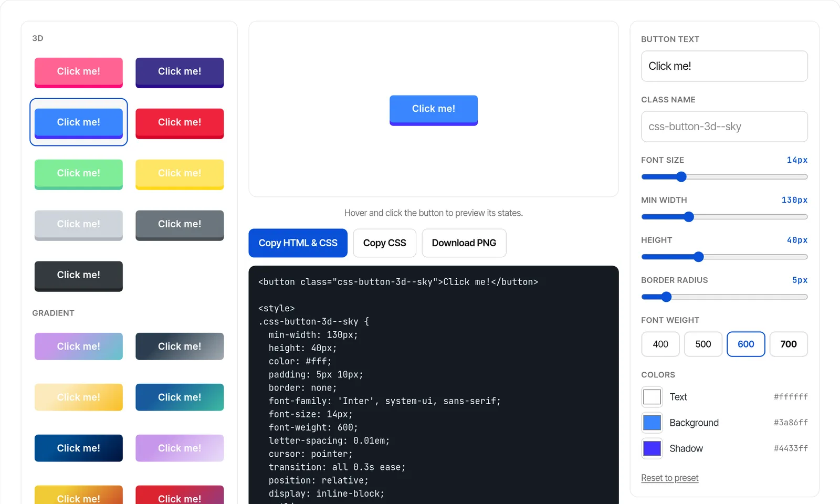Select the yellow 3D button preset
The width and height of the screenshot is (840, 504).
180,174
